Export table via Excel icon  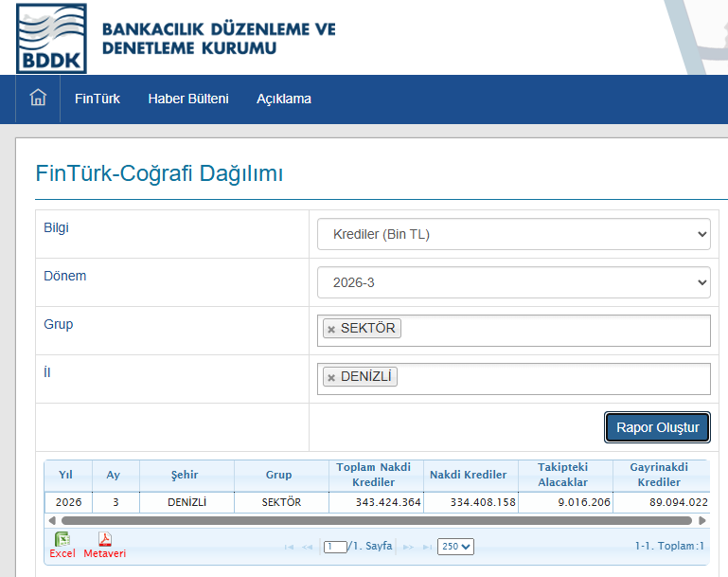coord(62,539)
